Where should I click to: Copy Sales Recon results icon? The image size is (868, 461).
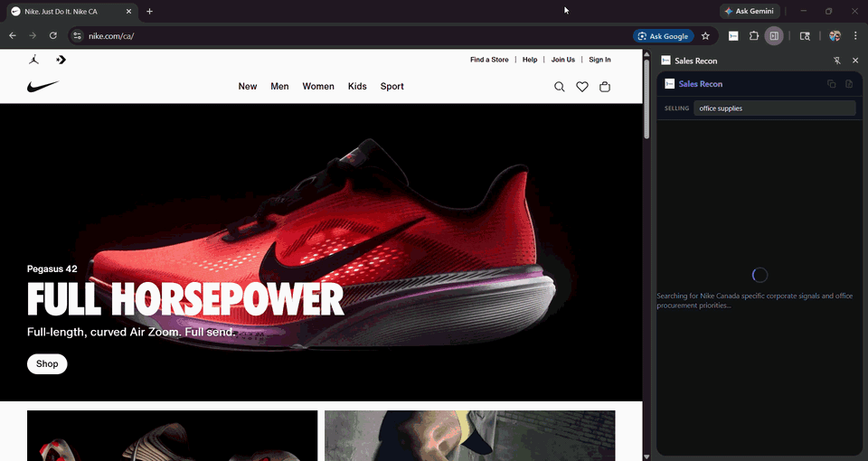point(831,83)
